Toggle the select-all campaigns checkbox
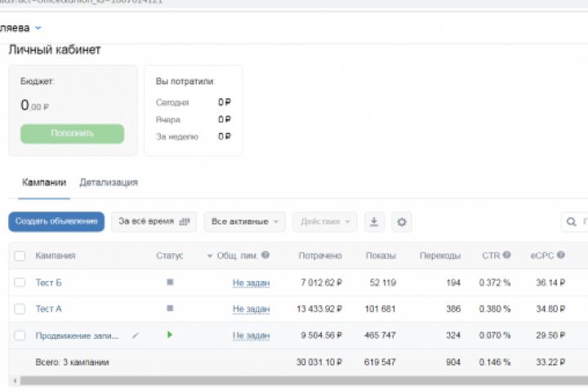 pyautogui.click(x=20, y=256)
